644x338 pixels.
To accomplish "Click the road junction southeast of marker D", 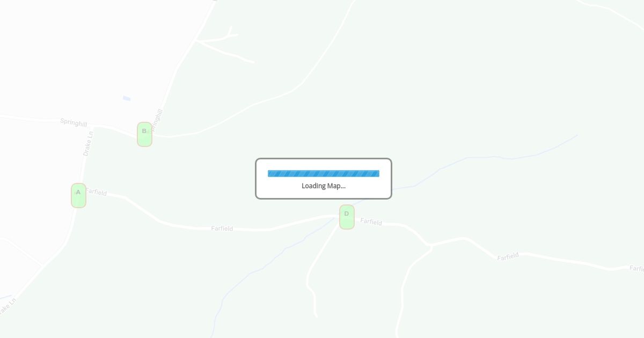I will (x=430, y=246).
